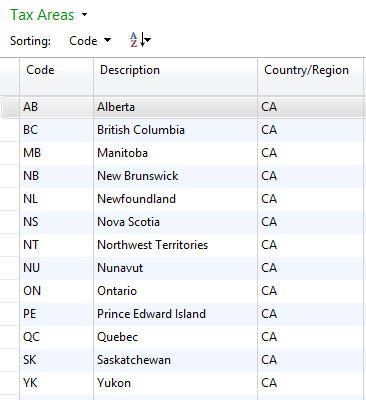Click the Tax Areas heading
The width and height of the screenshot is (366, 400).
tap(42, 15)
